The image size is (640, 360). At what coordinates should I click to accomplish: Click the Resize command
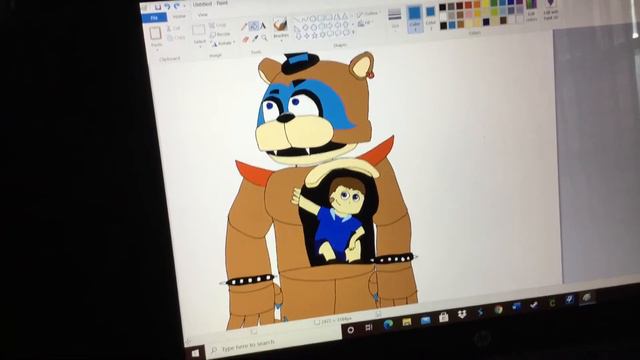point(220,34)
